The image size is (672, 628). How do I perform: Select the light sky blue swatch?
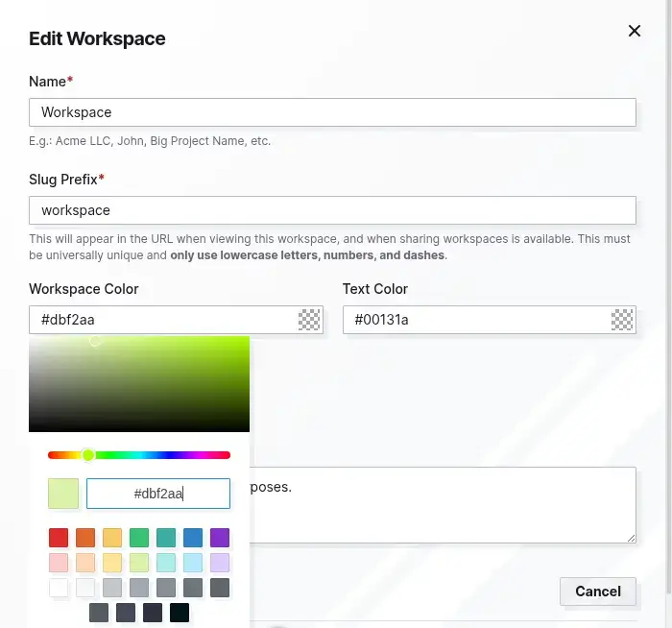coord(193,563)
